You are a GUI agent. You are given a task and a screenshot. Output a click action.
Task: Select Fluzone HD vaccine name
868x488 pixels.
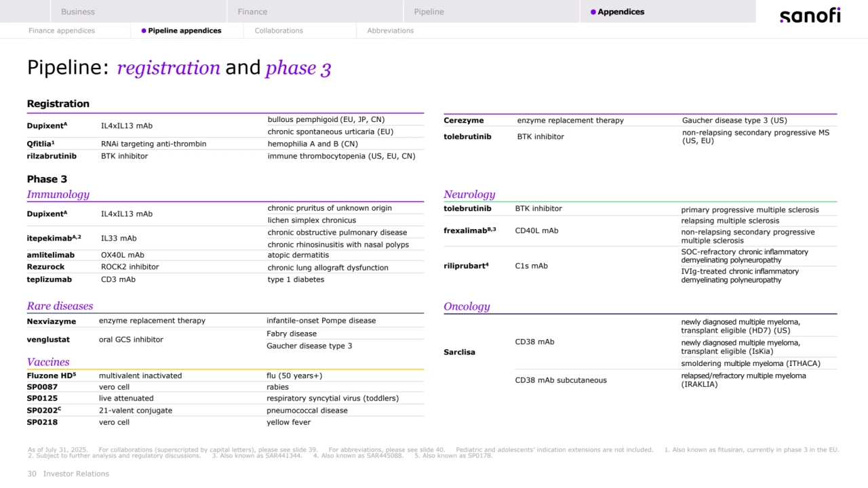(51, 375)
